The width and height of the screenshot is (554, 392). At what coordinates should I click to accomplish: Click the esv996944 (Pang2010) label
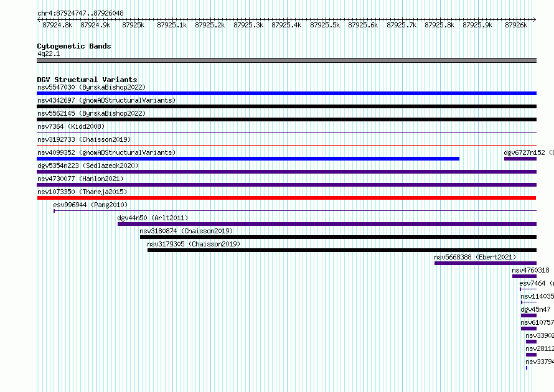point(90,205)
